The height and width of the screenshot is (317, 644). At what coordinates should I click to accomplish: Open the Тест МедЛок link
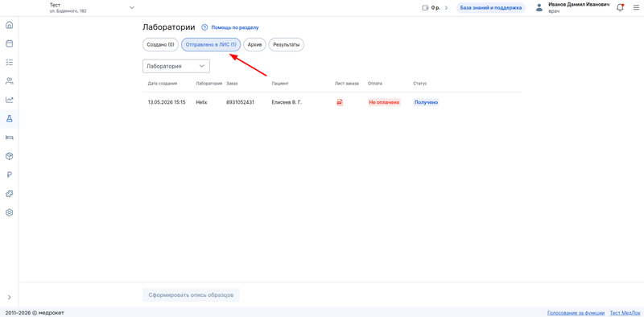(x=625, y=313)
